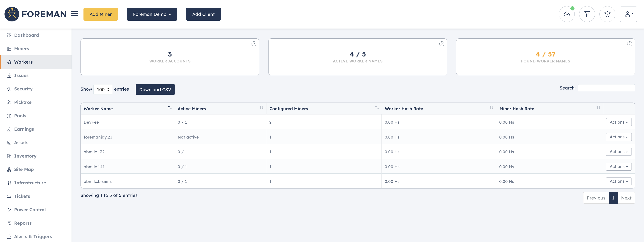Image resolution: width=644 pixels, height=242 pixels.
Task: Sort by Worker Hash Rate column arrows
Action: tap(492, 108)
